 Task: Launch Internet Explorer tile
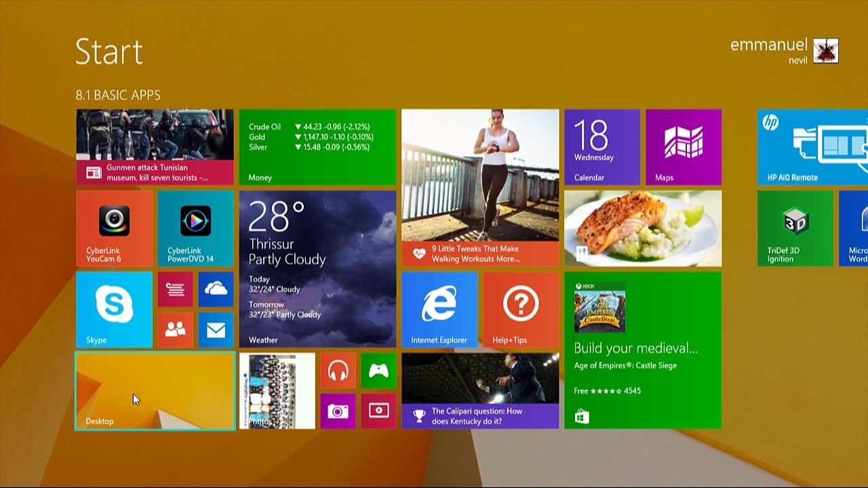[x=439, y=310]
